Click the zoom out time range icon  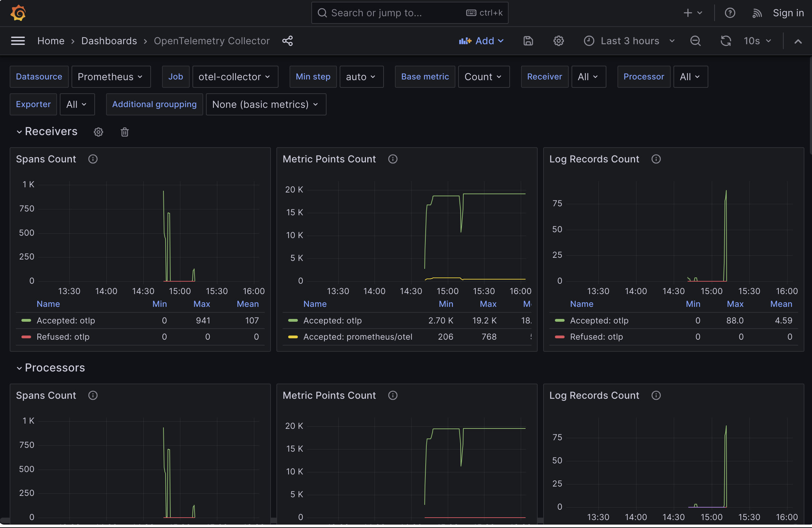[x=695, y=41]
